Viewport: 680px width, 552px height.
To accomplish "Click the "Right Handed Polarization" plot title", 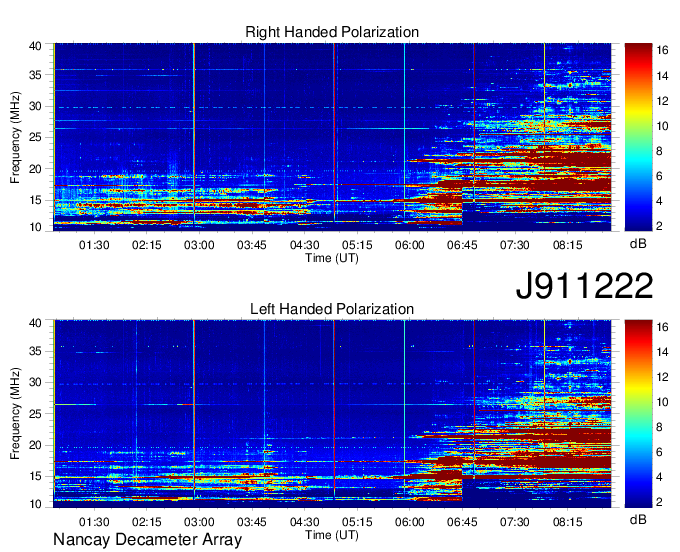I will pyautogui.click(x=332, y=32).
